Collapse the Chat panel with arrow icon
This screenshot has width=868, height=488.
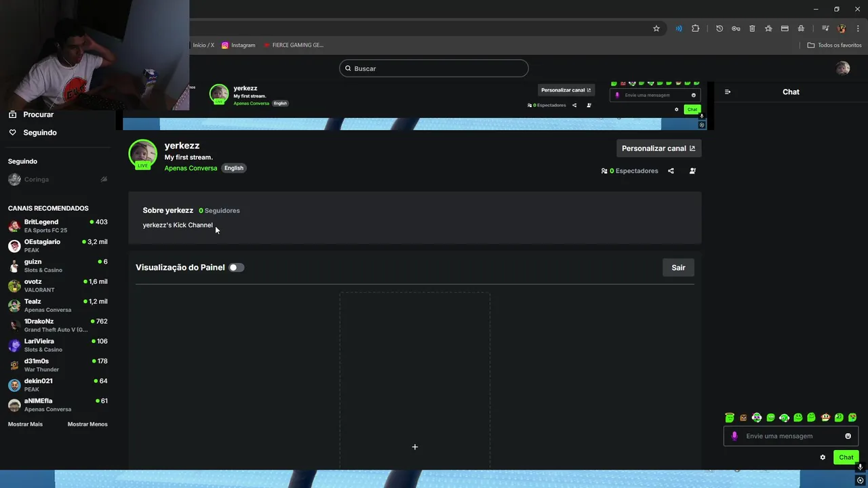728,91
